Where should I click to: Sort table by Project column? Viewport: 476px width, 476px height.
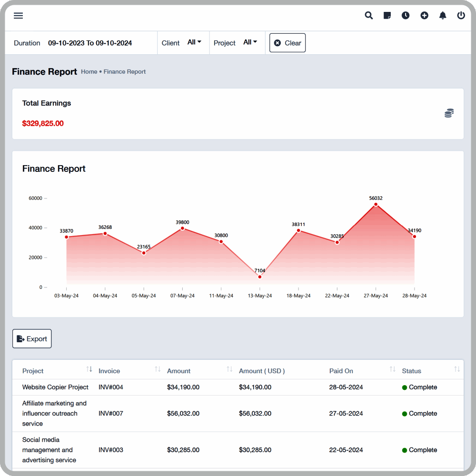(x=89, y=369)
